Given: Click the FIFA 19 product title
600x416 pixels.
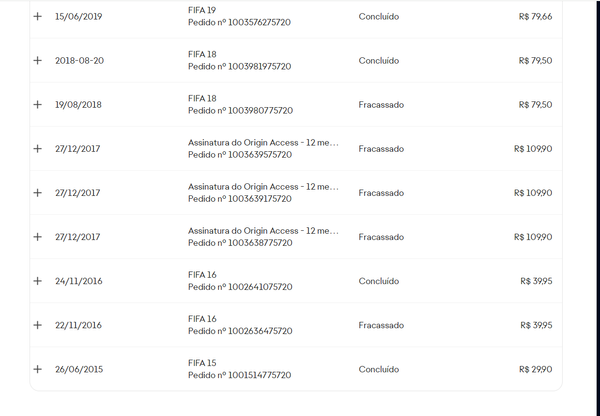Looking at the screenshot, I should (202, 10).
